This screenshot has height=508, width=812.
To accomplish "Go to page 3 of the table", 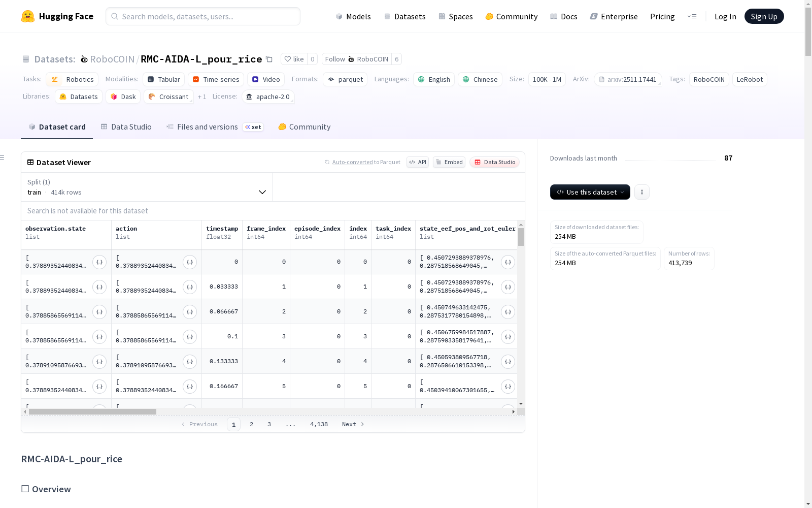I will 269,424.
